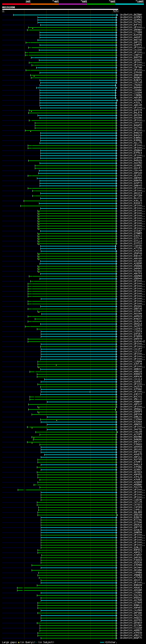Select the UniRef100_C5GHG0 label
Screen dimensions: 146x644
click(x=131, y=85)
